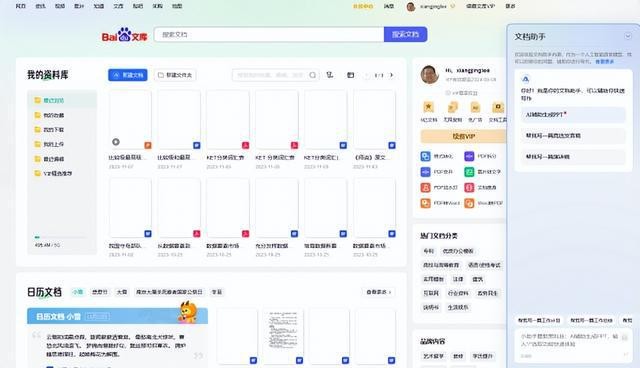Focus the main 搜索文档 search field
Screen dimensions: 640x368
pyautogui.click(x=269, y=35)
